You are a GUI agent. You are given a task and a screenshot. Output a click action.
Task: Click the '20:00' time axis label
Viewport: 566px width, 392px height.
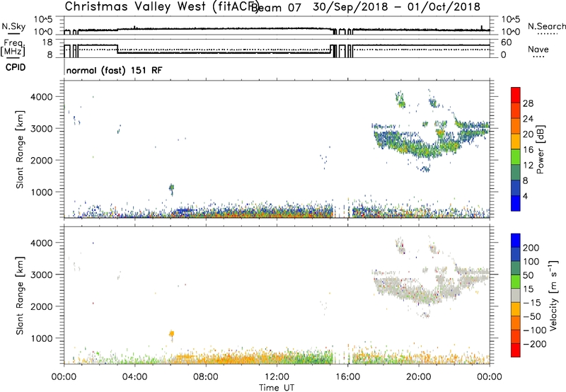[419, 377]
